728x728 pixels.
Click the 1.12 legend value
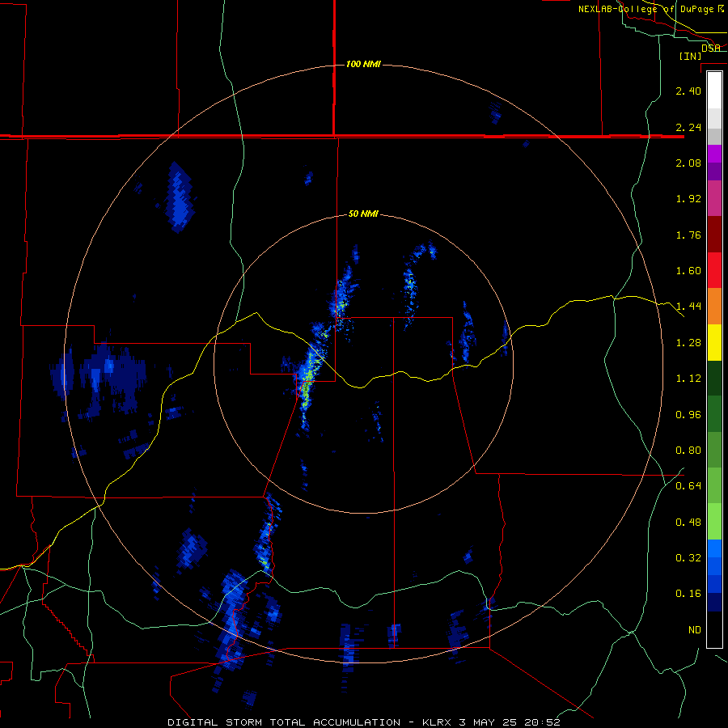pyautogui.click(x=688, y=379)
